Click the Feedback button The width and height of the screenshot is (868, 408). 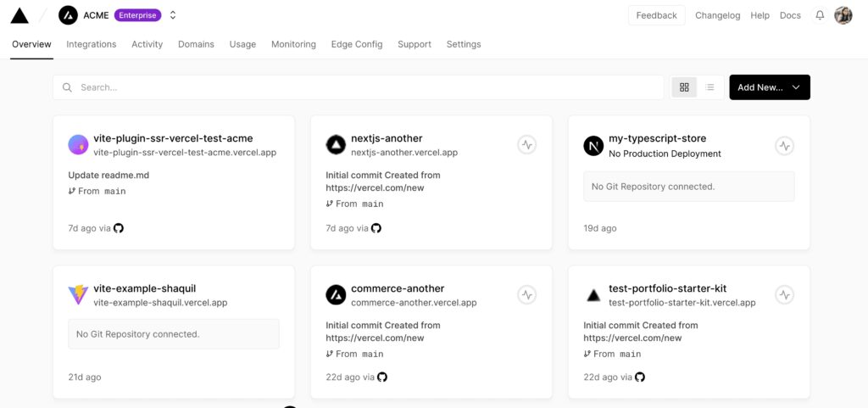657,15
